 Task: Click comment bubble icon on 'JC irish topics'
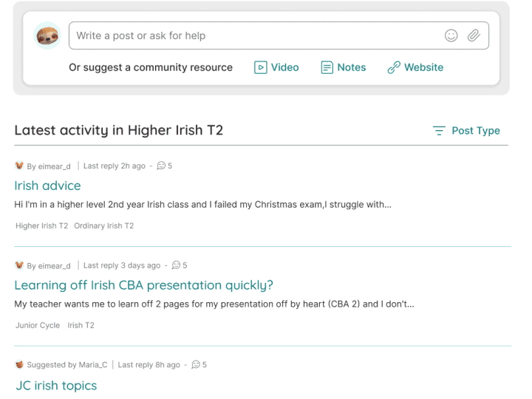(x=196, y=364)
